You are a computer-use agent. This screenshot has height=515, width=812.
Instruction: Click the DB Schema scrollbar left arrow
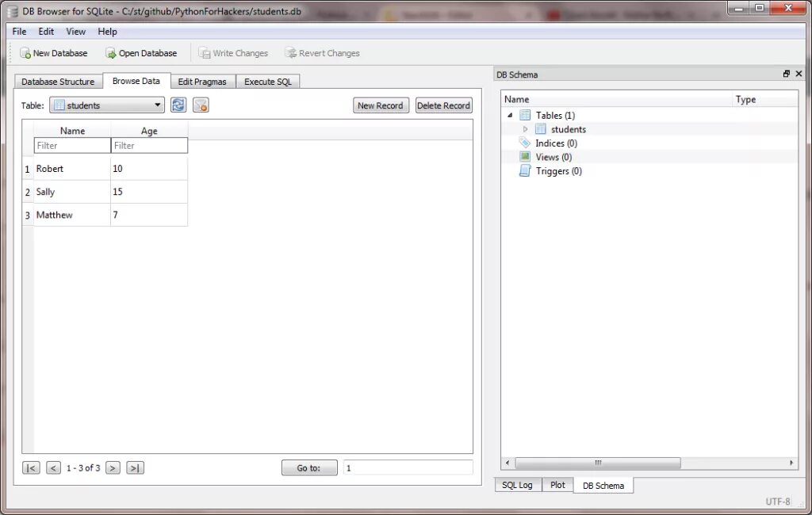click(x=507, y=463)
